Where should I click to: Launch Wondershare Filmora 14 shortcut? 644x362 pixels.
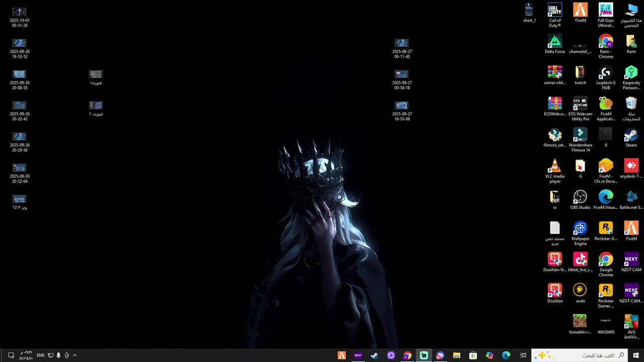pos(580,140)
